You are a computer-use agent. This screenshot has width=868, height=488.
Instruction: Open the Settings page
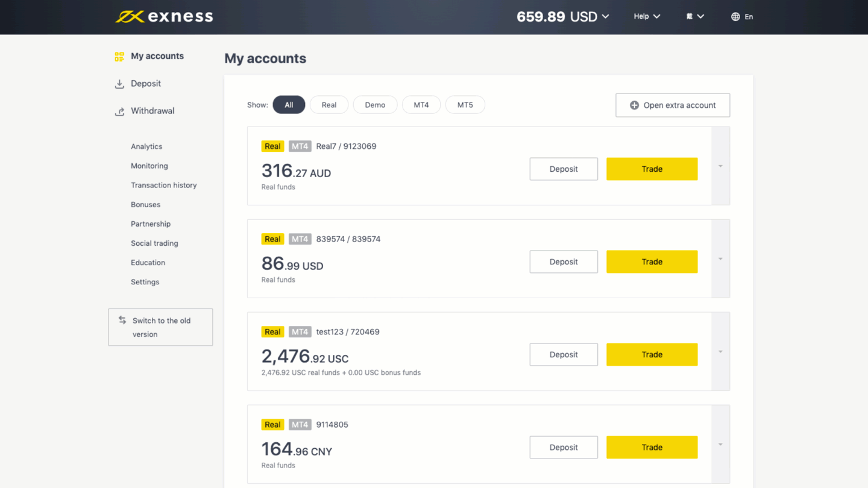click(x=145, y=281)
